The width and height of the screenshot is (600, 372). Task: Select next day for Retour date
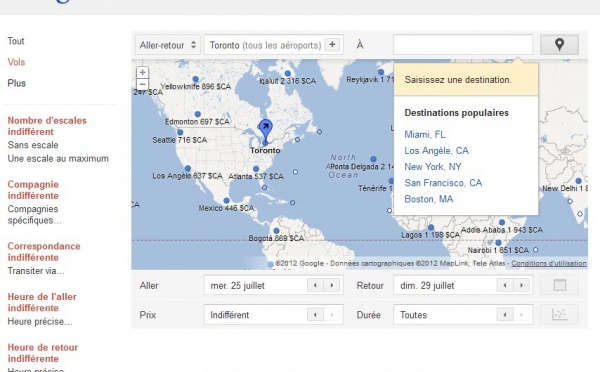tap(521, 285)
